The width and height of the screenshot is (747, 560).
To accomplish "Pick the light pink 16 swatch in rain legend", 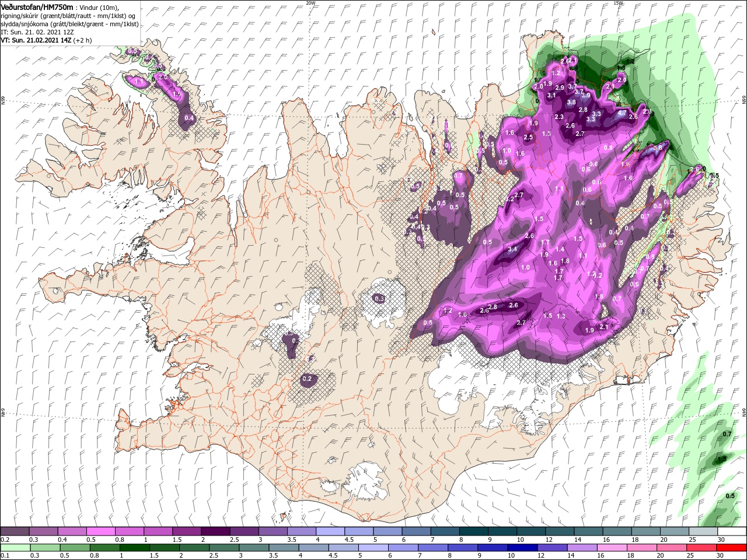I will click(x=612, y=547).
